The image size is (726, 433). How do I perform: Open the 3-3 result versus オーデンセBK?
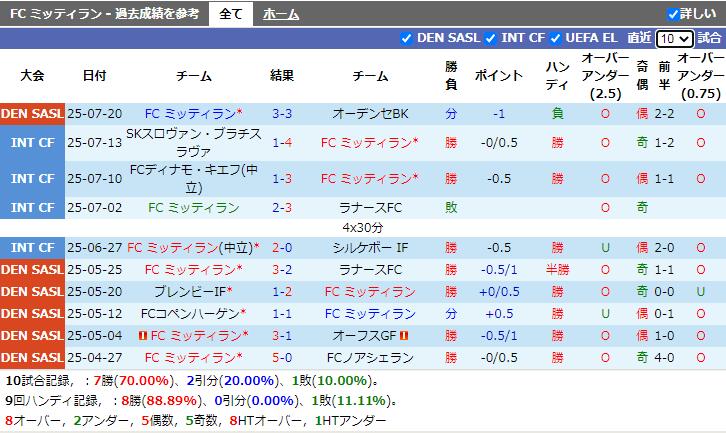click(282, 113)
